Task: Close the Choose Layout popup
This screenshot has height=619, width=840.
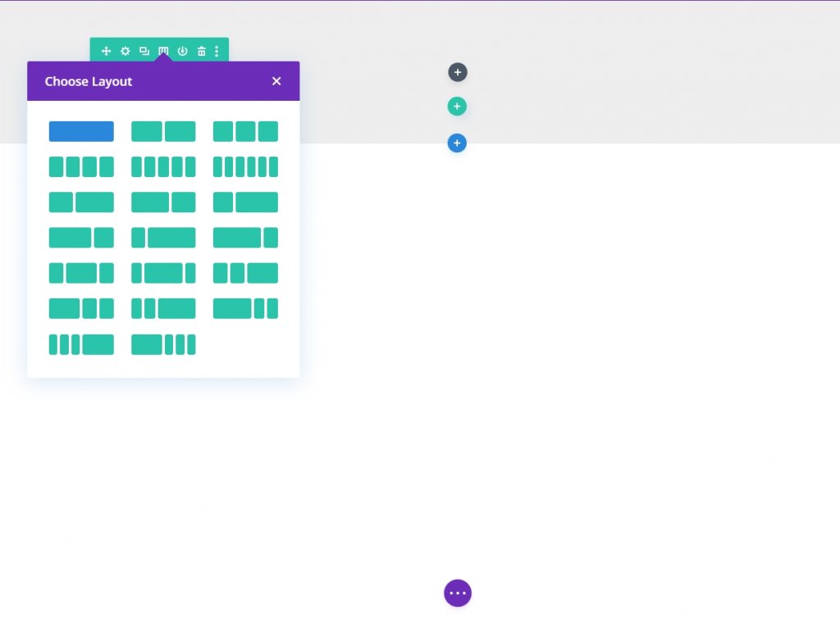Action: click(276, 81)
